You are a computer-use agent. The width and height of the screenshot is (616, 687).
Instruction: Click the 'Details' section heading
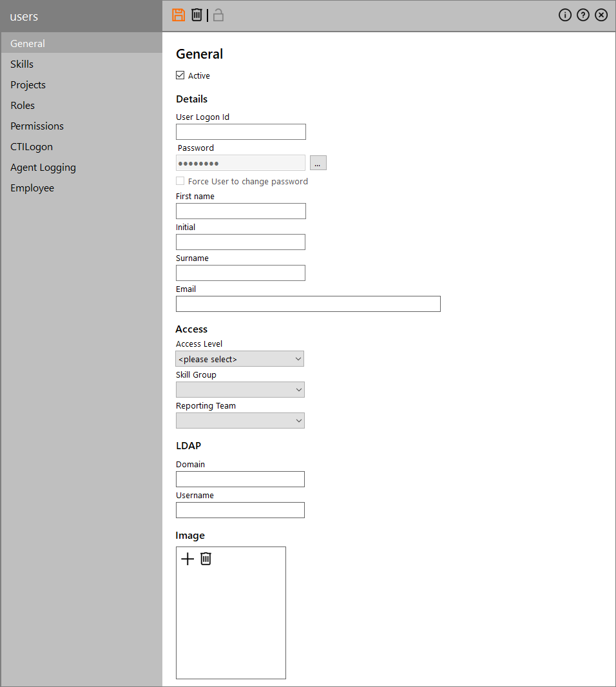[191, 99]
